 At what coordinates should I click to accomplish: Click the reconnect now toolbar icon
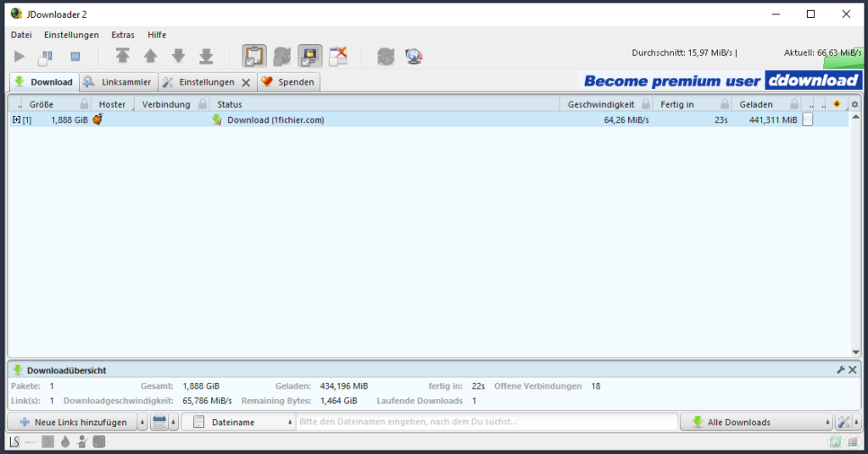pyautogui.click(x=386, y=56)
